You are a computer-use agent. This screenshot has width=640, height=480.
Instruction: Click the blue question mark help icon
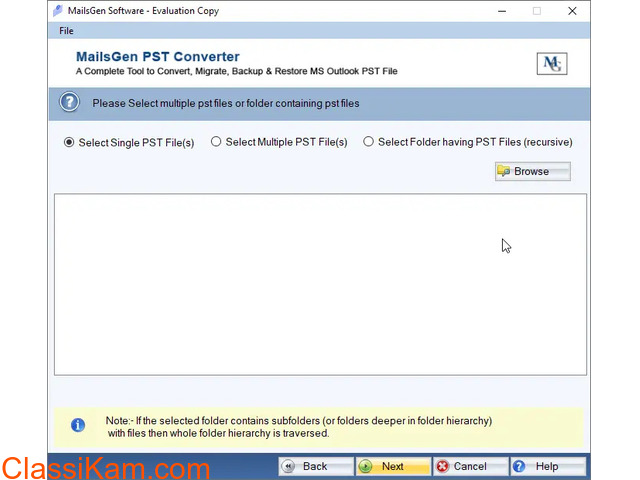(69, 102)
